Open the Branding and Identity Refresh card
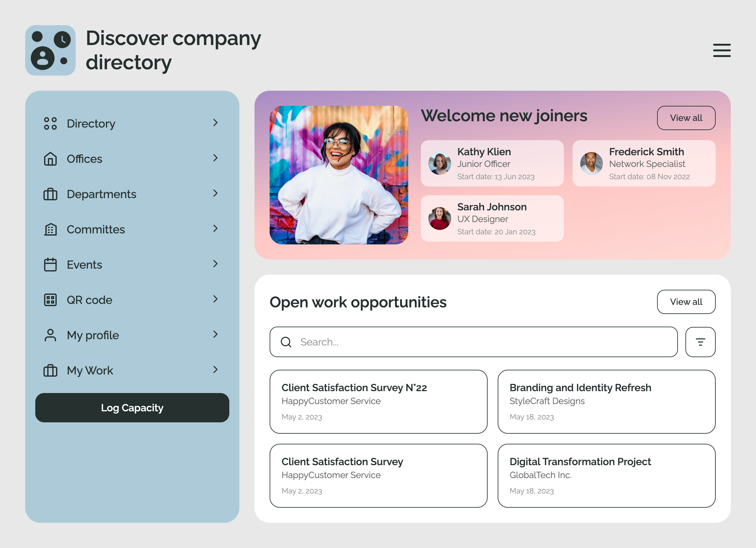This screenshot has height=548, width=756. [606, 402]
